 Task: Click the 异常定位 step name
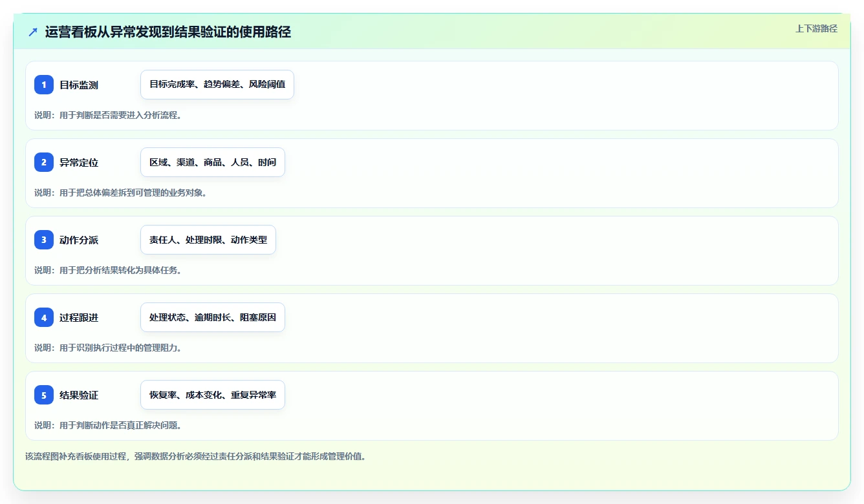pyautogui.click(x=79, y=162)
